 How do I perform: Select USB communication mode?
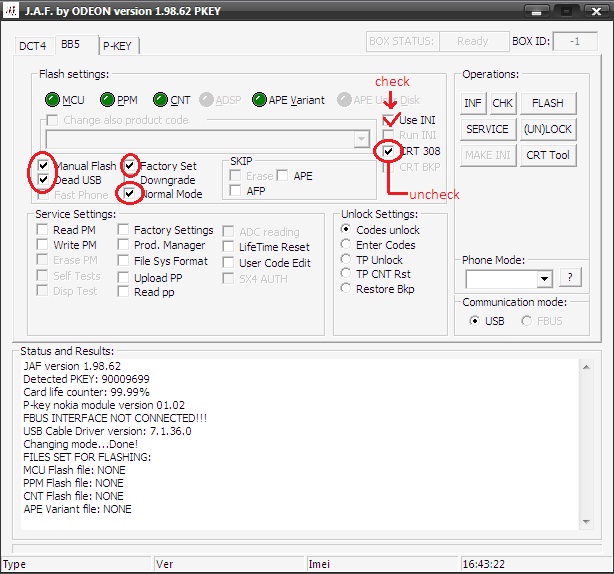[x=474, y=321]
